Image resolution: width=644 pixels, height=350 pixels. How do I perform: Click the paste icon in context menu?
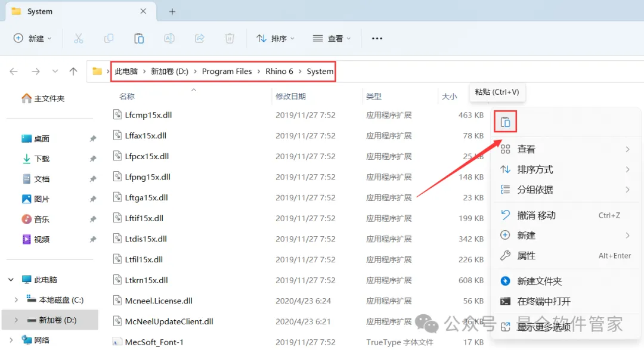(505, 122)
